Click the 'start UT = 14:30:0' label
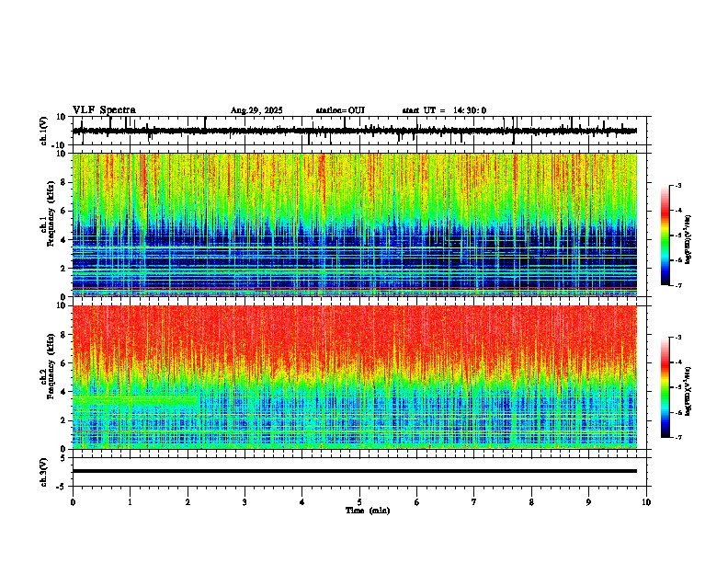Screen dimensions: 728x563 point(444,110)
